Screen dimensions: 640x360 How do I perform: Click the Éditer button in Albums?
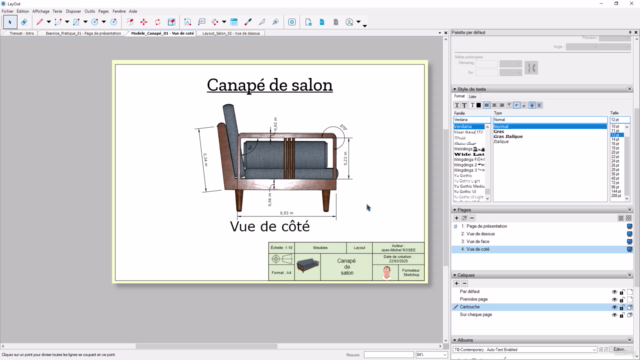[x=619, y=350]
